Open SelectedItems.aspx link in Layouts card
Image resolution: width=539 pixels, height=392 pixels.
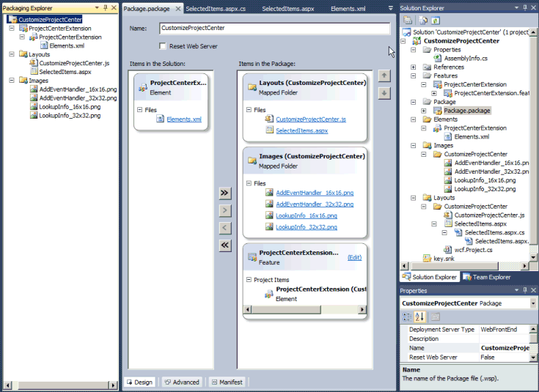(x=302, y=130)
